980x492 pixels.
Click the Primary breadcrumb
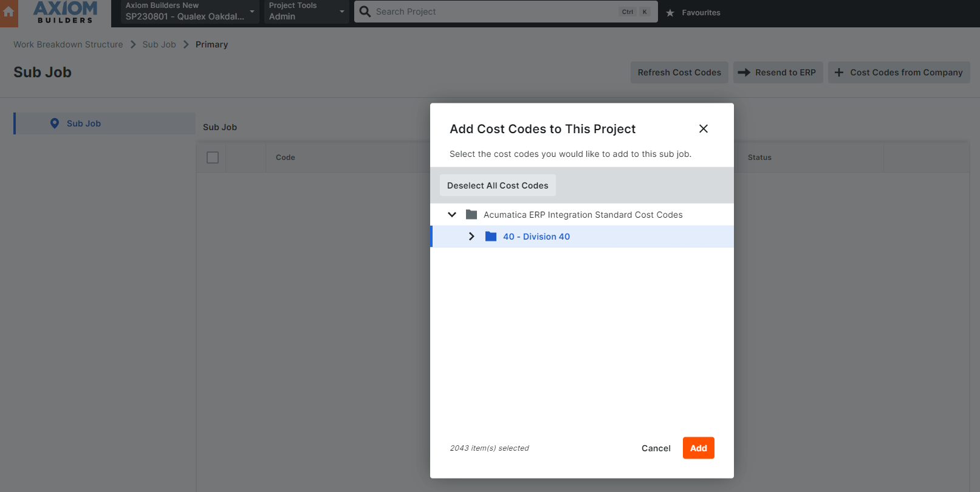[211, 44]
